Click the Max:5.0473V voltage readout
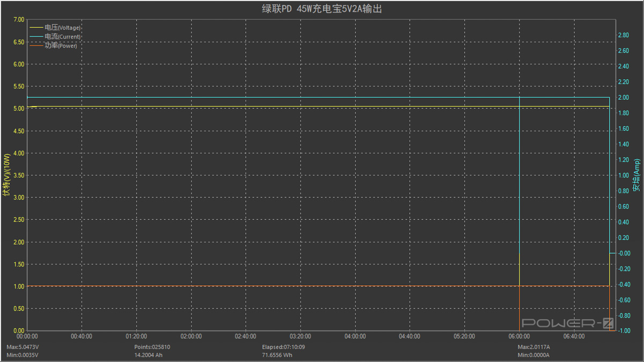Screen dimensions: 644x362 pyautogui.click(x=23, y=347)
